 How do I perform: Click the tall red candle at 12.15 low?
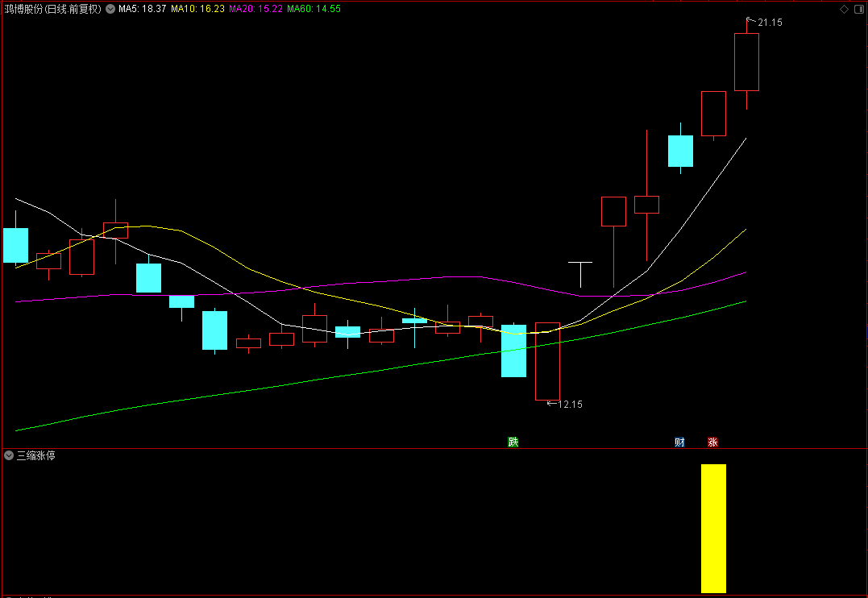tap(547, 361)
